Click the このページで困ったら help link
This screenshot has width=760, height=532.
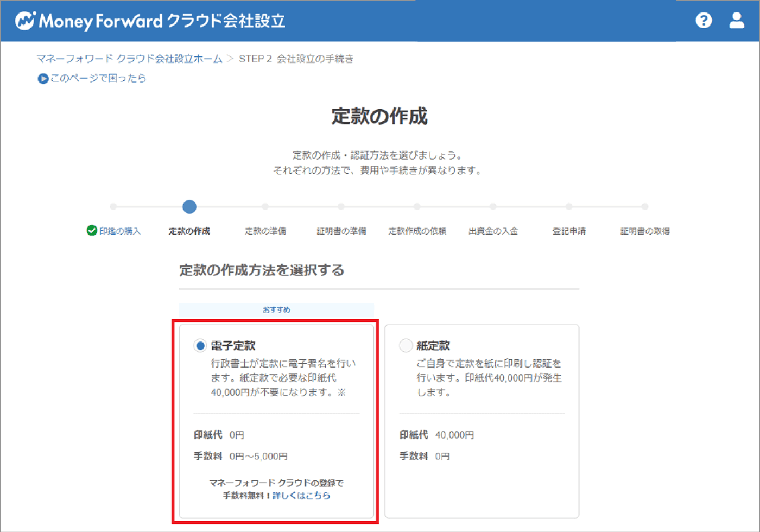pos(98,78)
